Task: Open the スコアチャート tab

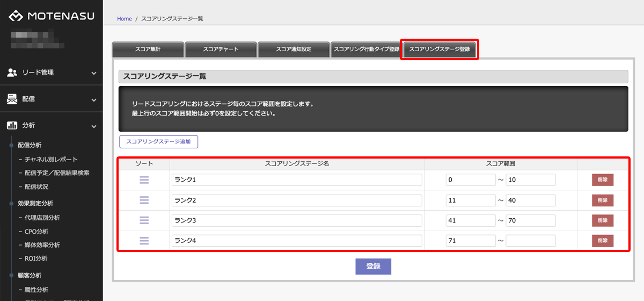Action: pyautogui.click(x=221, y=49)
